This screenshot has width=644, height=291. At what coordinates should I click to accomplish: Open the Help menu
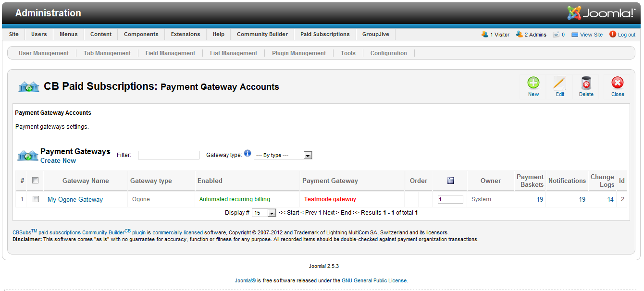[219, 34]
